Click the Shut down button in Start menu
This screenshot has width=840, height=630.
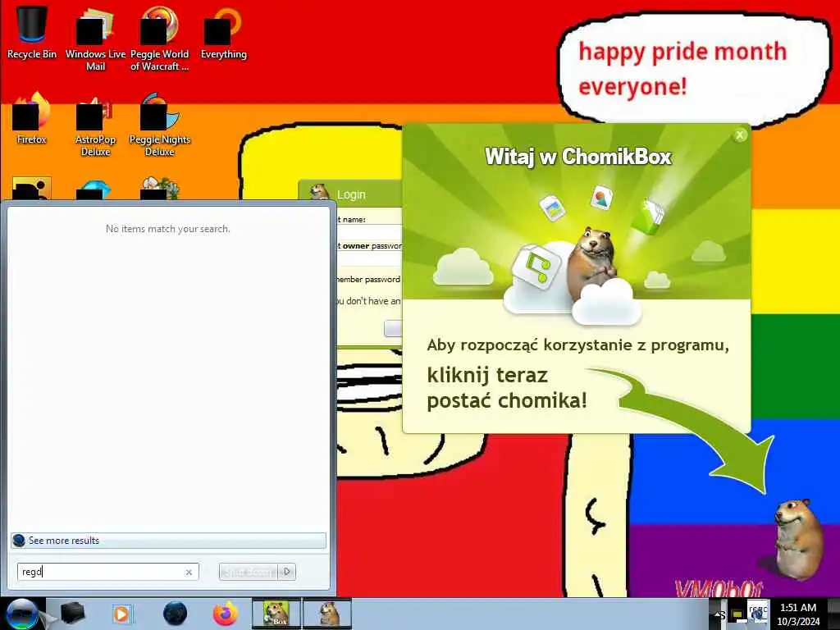249,572
